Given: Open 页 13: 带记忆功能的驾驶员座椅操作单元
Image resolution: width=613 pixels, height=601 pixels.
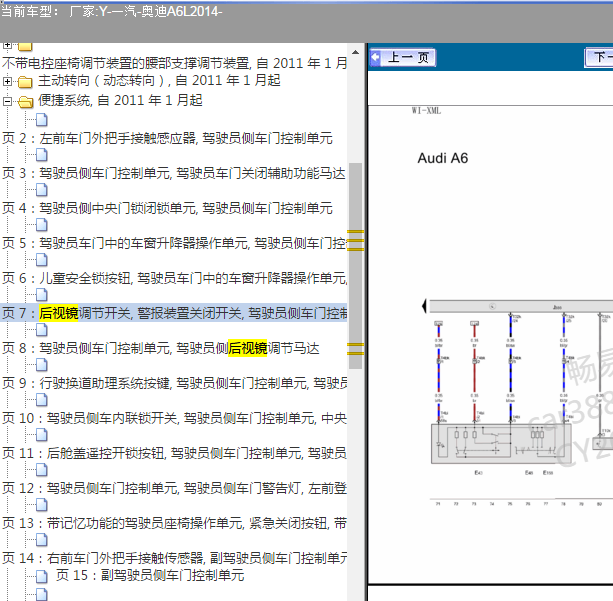Looking at the screenshot, I should point(174,523).
